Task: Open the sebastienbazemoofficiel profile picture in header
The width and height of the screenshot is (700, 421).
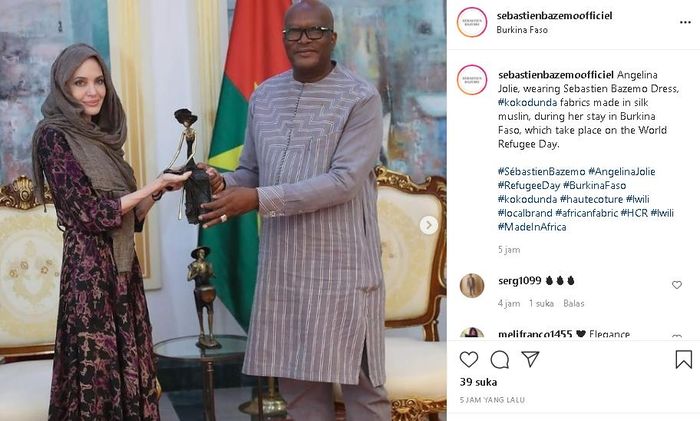Action: (x=472, y=22)
